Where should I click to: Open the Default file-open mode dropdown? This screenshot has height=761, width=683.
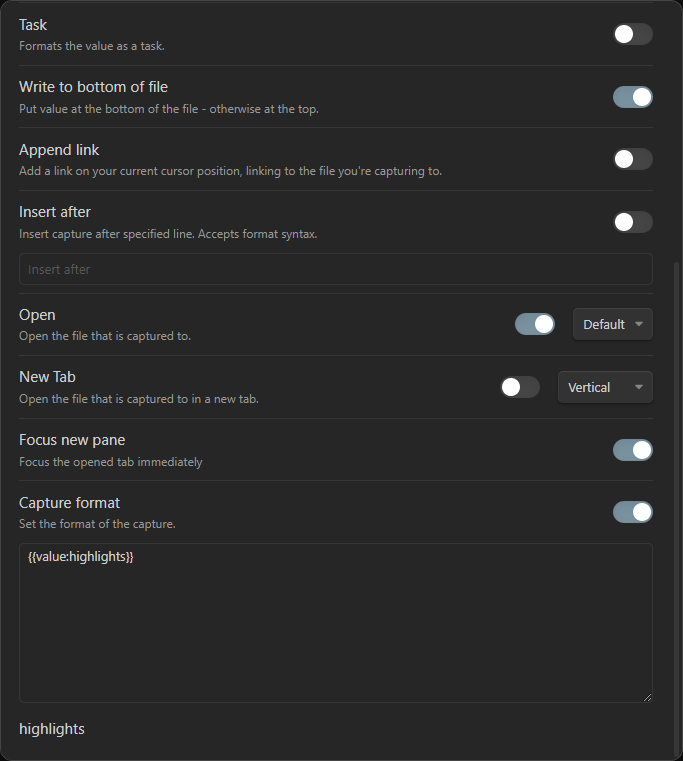[613, 324]
